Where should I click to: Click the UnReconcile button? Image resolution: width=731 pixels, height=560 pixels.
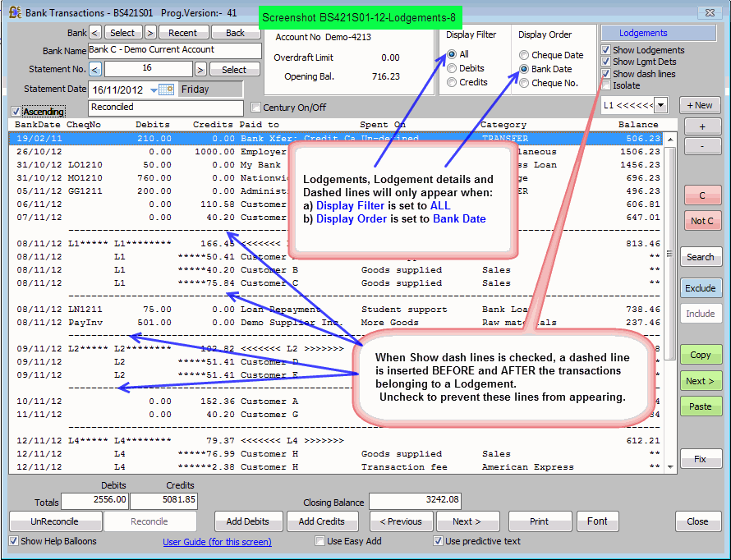[x=55, y=521]
